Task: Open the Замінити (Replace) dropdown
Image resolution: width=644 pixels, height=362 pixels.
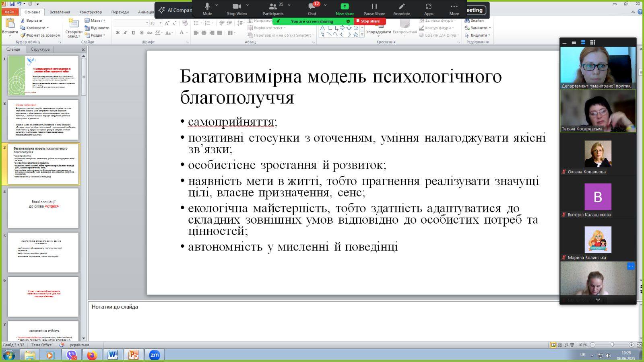Action: click(478, 28)
